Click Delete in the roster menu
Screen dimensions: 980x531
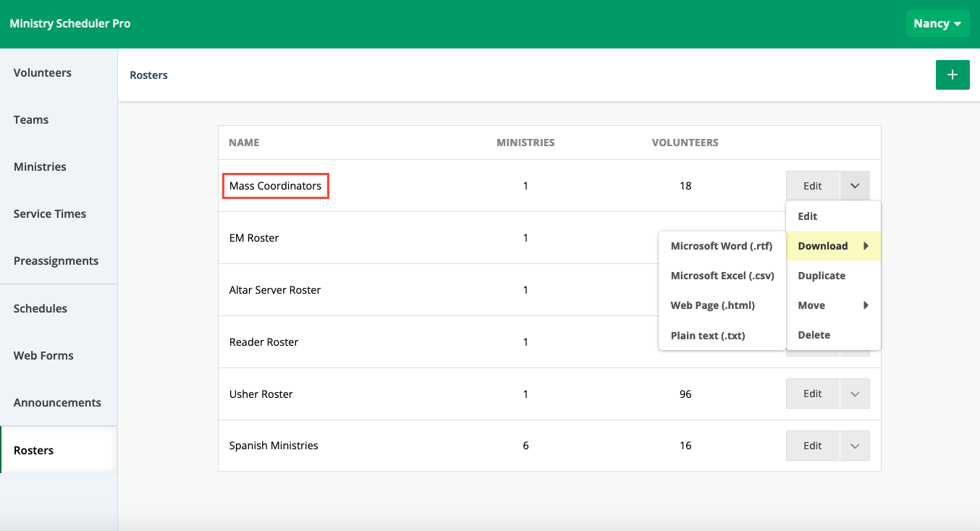coord(814,335)
